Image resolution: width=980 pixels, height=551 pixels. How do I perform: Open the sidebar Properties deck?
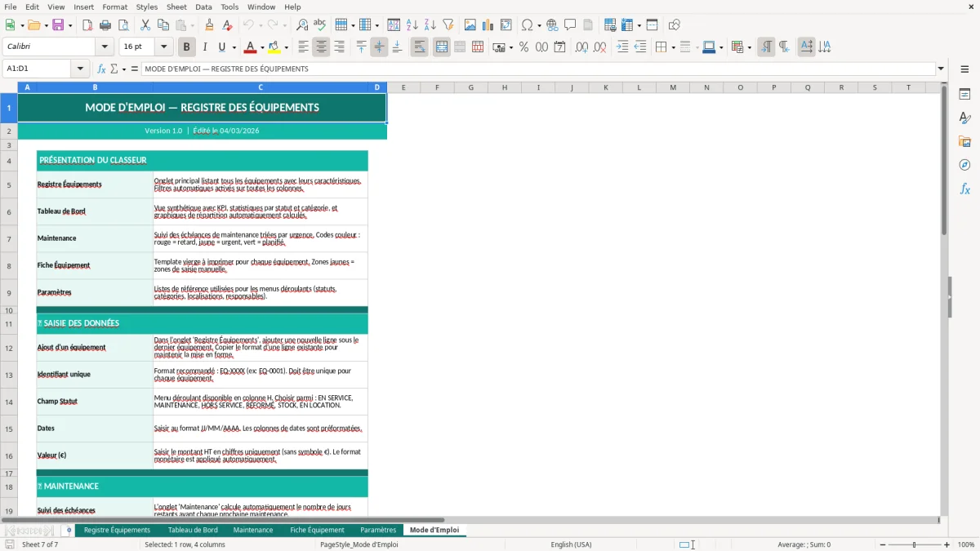coord(964,95)
